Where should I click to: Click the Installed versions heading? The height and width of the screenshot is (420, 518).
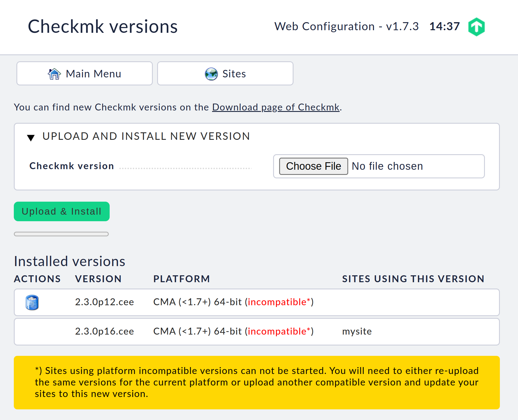click(x=70, y=261)
